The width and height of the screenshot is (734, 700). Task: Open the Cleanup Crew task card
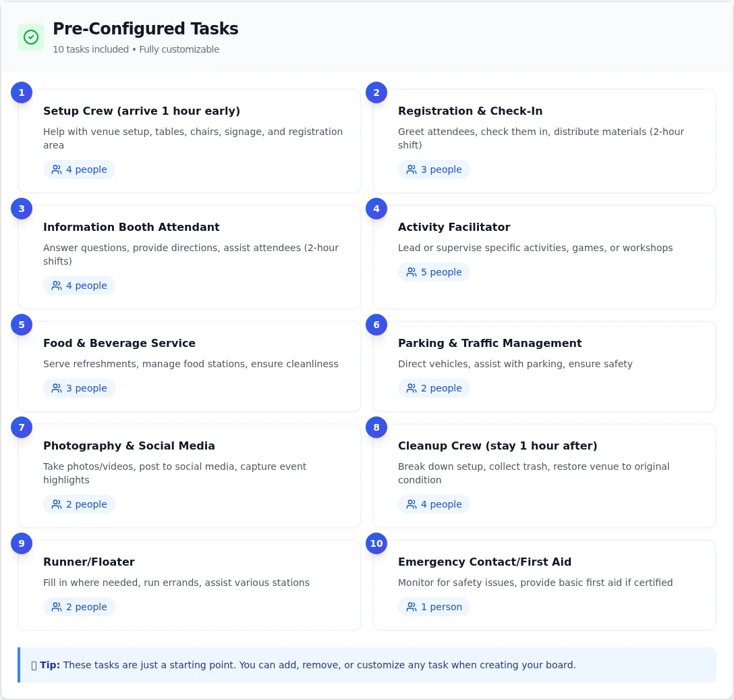pos(544,475)
